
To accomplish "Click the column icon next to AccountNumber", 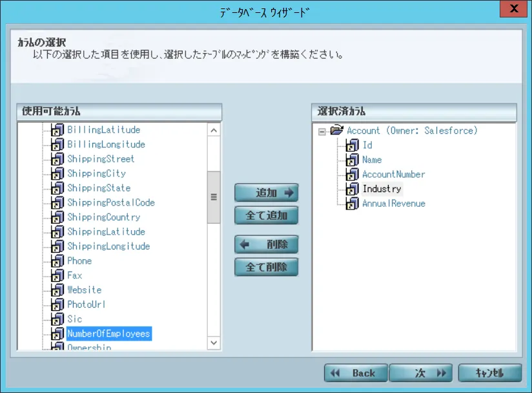I will 352,174.
